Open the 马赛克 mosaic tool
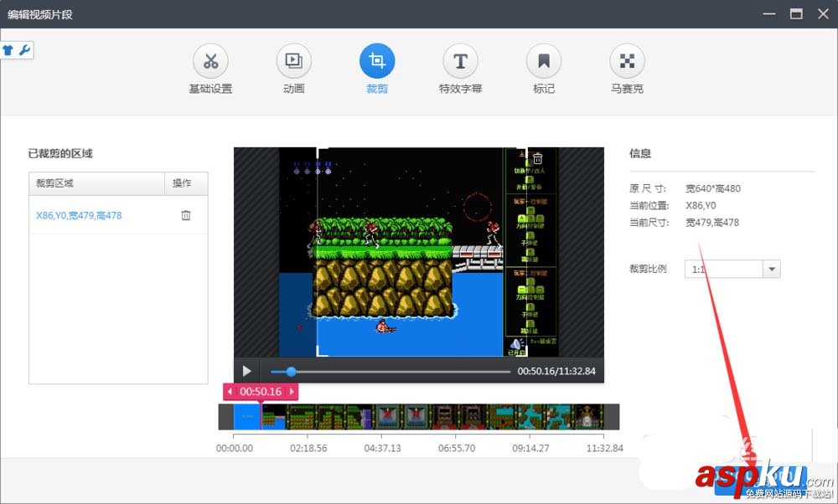The width and height of the screenshot is (838, 504). pos(627,59)
